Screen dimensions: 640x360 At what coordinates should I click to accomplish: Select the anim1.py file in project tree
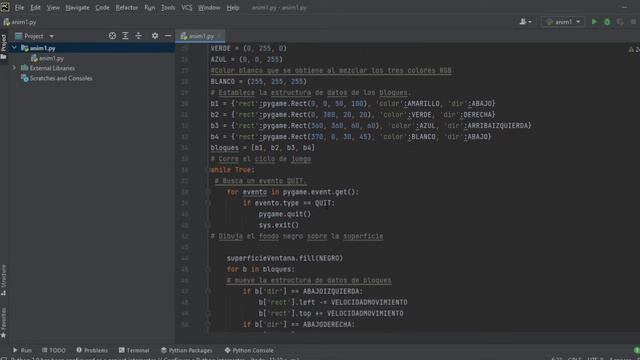tap(47, 58)
